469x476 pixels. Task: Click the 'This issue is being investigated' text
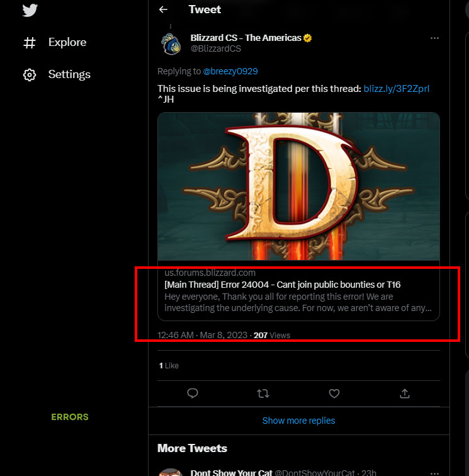[259, 89]
